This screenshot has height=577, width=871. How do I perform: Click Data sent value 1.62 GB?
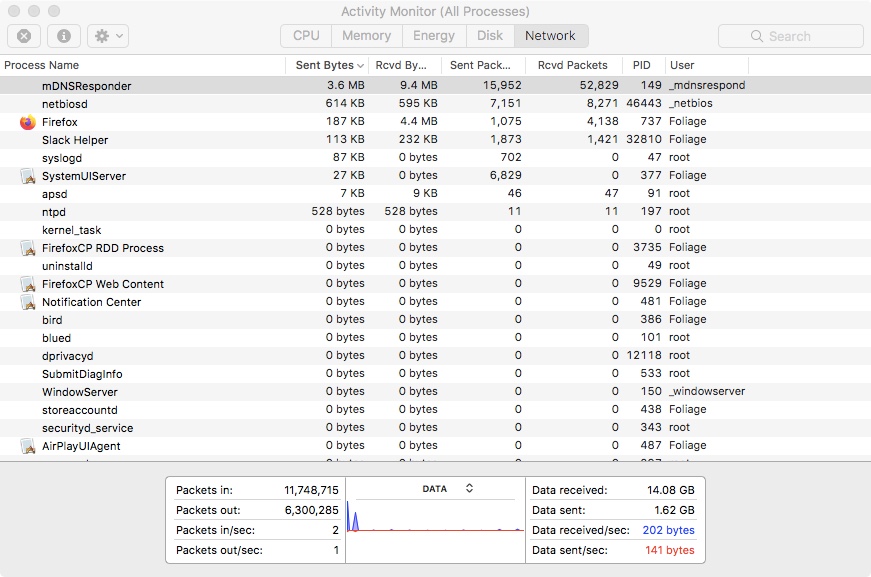tap(674, 510)
